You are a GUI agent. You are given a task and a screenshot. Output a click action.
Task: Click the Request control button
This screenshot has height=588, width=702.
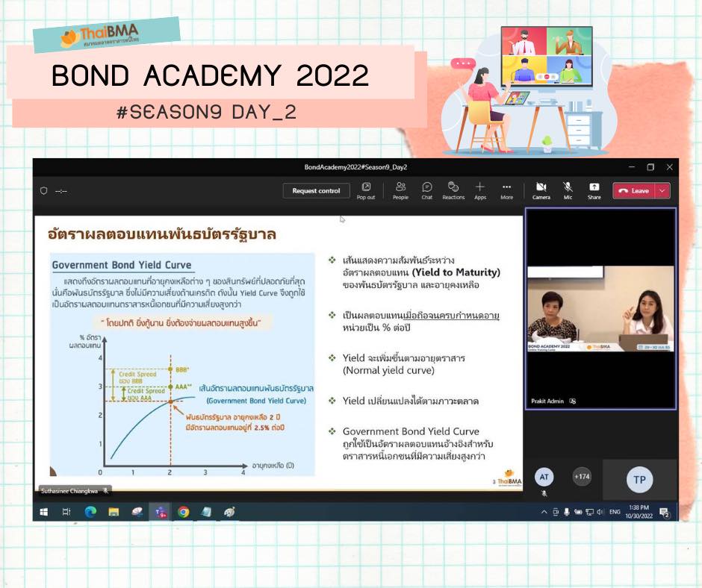point(316,191)
